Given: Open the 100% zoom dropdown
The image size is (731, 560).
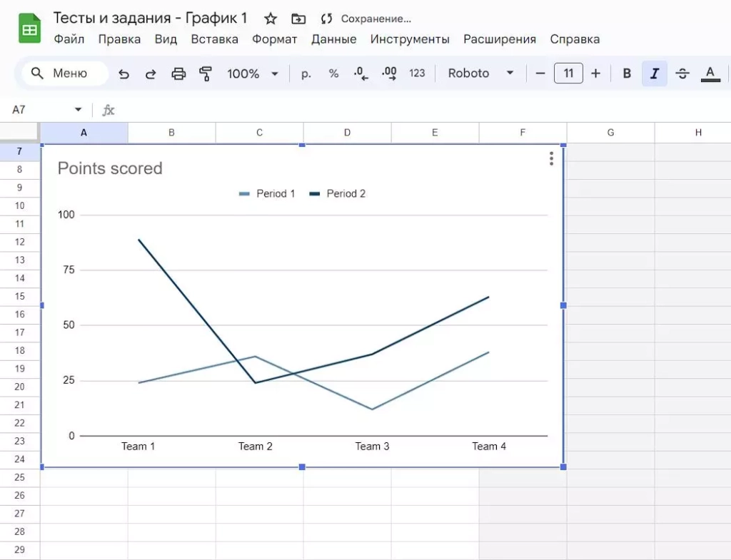Looking at the screenshot, I should click(253, 73).
